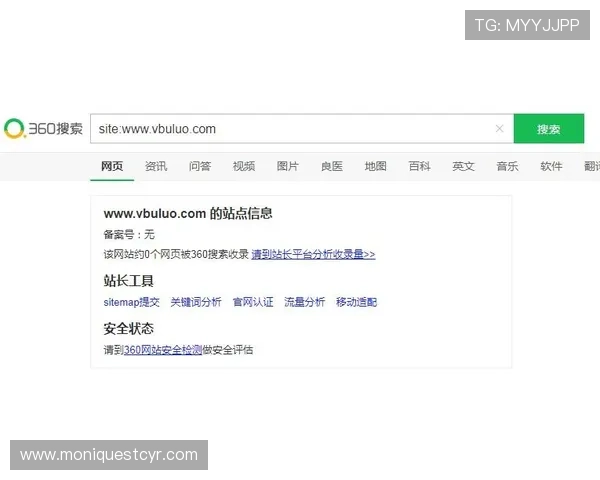Open the 问答 tab
Screen dimensions: 600x480
200,166
